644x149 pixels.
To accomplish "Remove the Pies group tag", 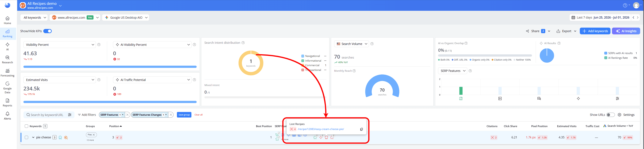I will (94, 135).
